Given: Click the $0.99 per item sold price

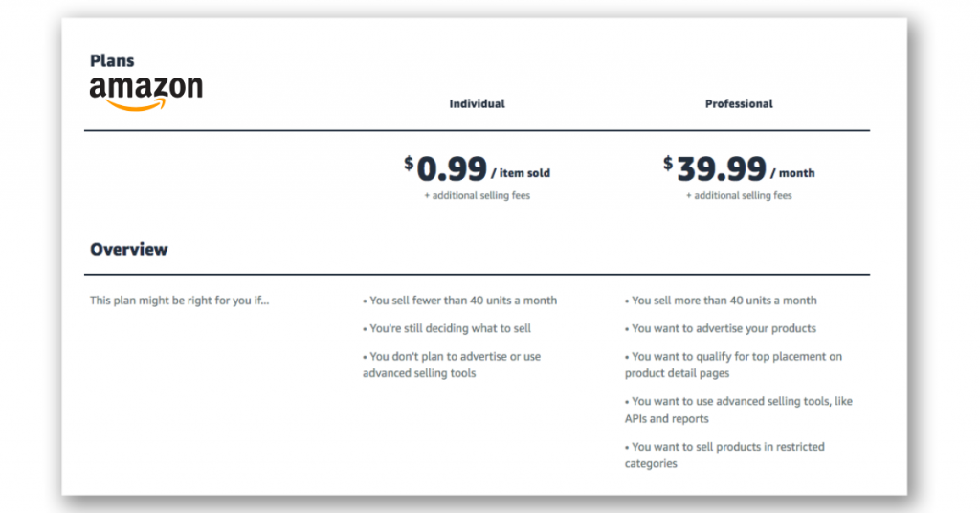Looking at the screenshot, I should tap(477, 168).
